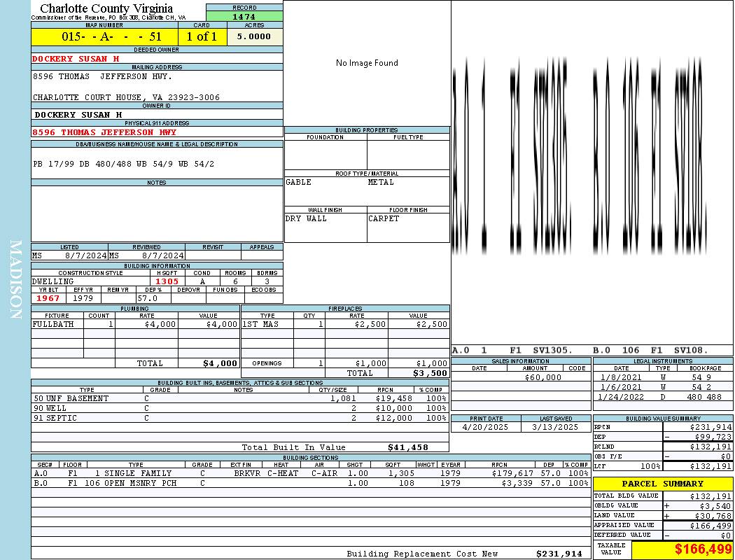This screenshot has height=560, width=735.
Task: Click Charlotte County Virginia title
Action: point(106,8)
